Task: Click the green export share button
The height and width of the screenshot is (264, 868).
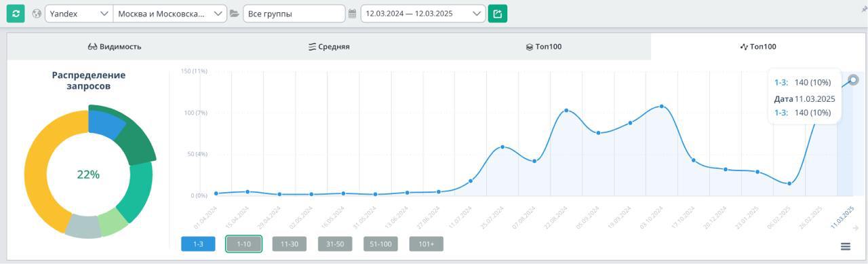Action: pos(497,14)
